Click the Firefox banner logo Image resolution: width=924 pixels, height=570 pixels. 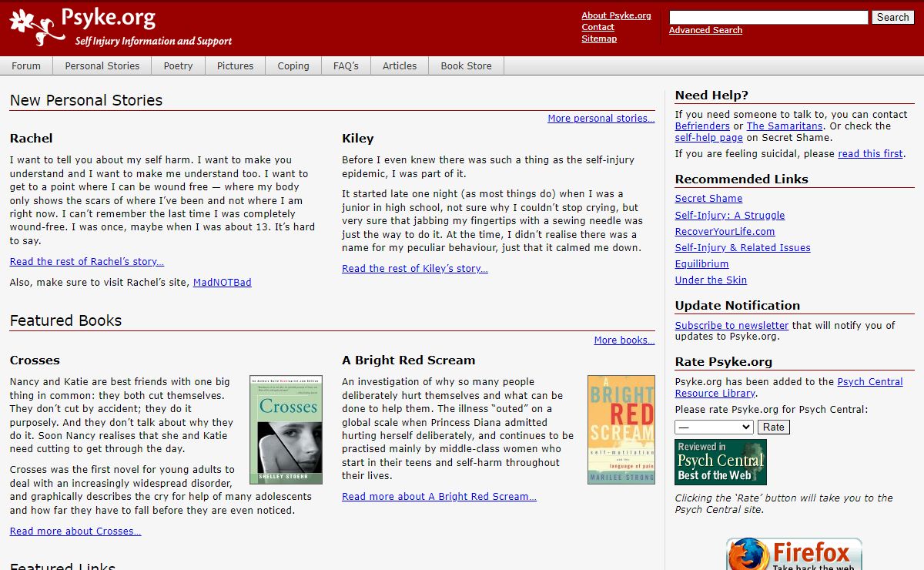[793, 555]
